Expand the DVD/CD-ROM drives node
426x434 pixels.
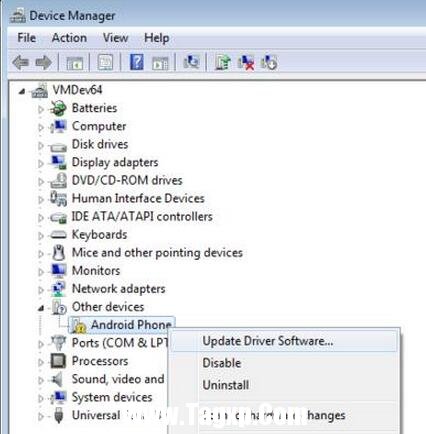click(41, 181)
